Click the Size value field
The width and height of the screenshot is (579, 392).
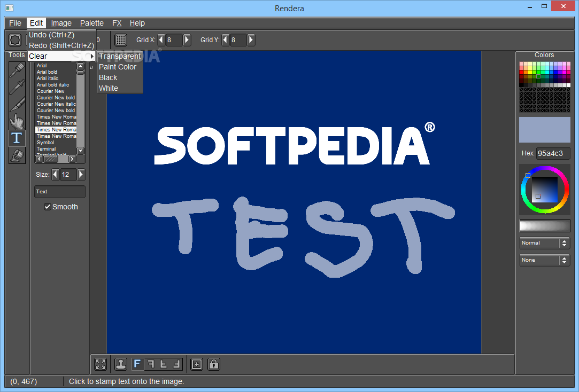click(x=68, y=175)
